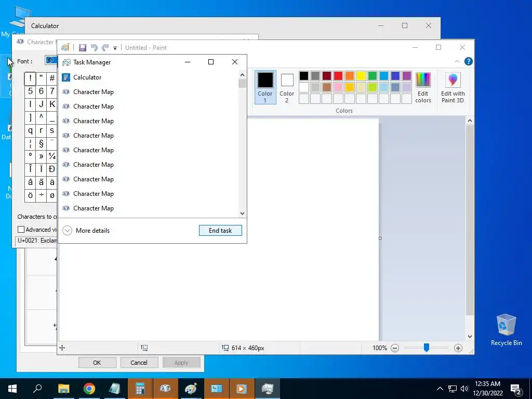Select the Color 2 box in Paint
The height and width of the screenshot is (399, 532).
point(287,87)
